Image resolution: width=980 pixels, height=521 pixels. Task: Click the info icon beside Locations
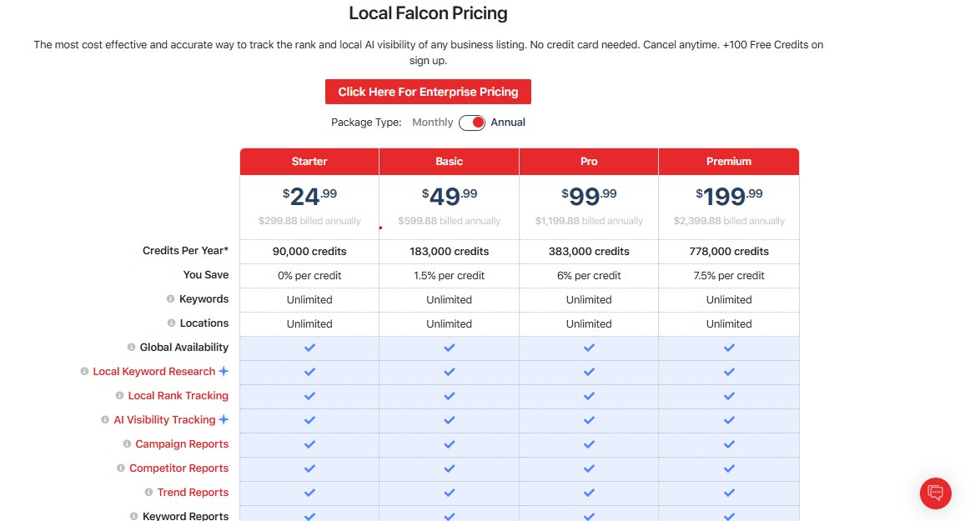[x=171, y=323]
